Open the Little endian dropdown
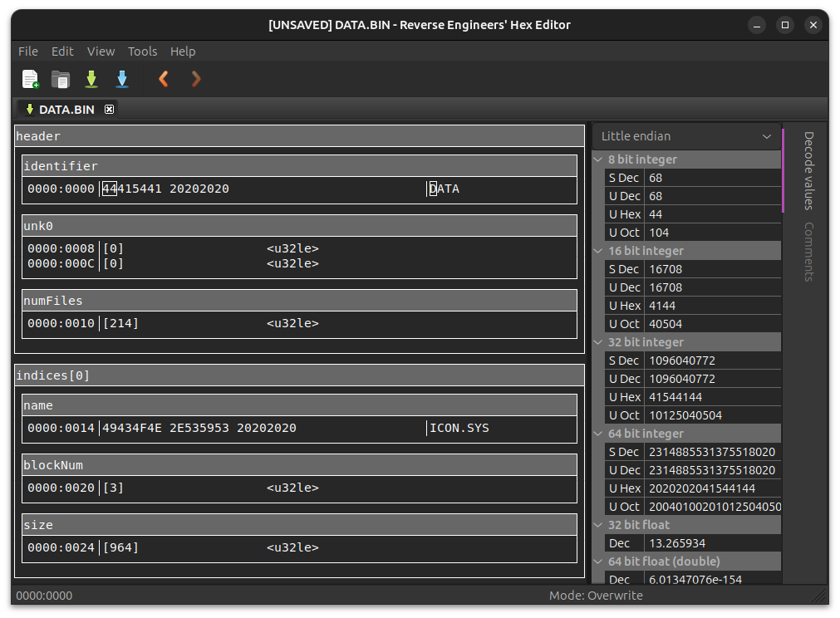Viewport: 840px width, 618px height. pos(686,136)
